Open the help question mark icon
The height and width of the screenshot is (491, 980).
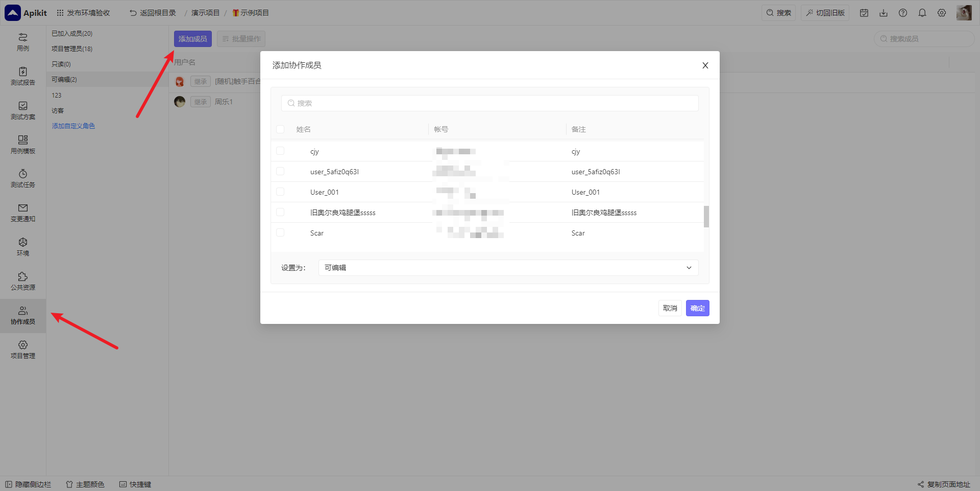click(903, 13)
